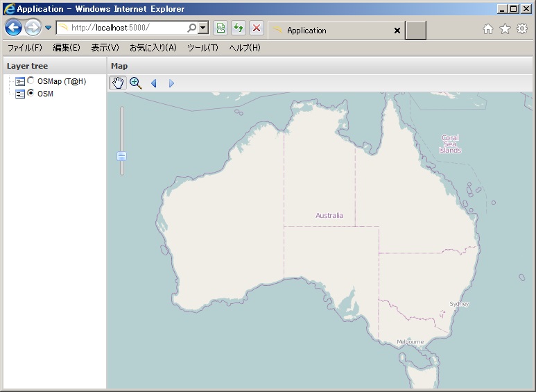This screenshot has height=392, width=536.
Task: Open favorites star icon
Action: click(505, 29)
